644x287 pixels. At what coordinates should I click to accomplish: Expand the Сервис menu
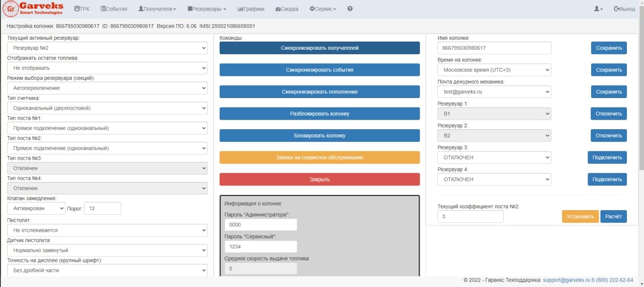pyautogui.click(x=323, y=9)
